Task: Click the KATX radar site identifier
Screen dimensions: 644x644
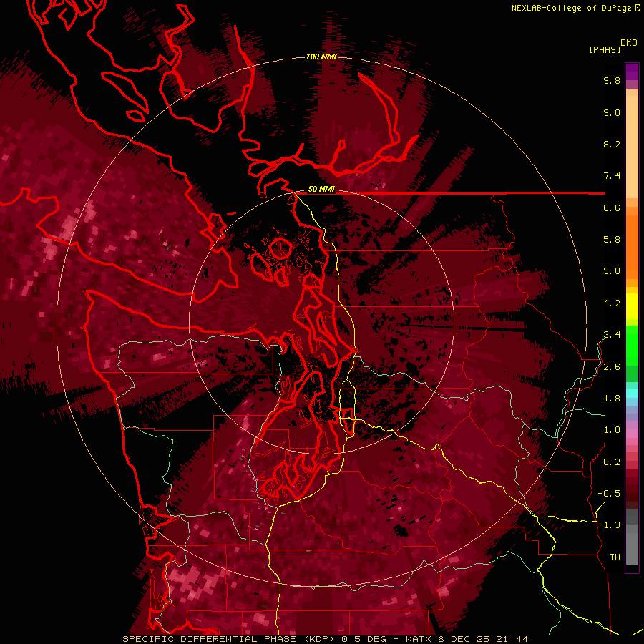Action: [420, 639]
